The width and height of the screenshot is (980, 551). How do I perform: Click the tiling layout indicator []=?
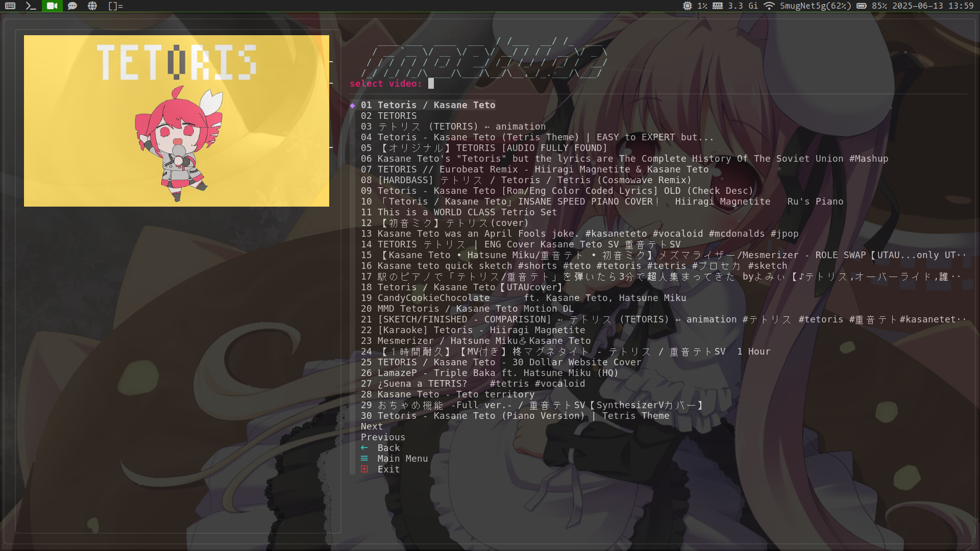point(115,6)
